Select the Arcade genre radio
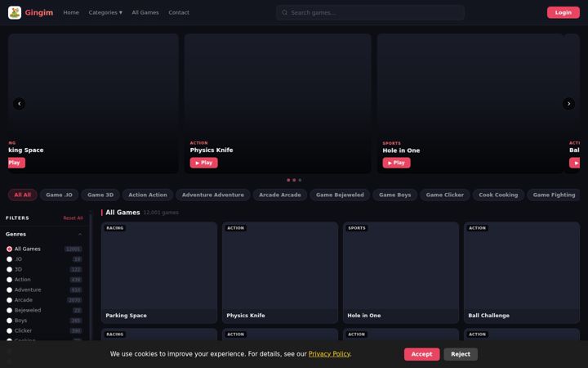The height and width of the screenshot is (368, 588). 9,300
